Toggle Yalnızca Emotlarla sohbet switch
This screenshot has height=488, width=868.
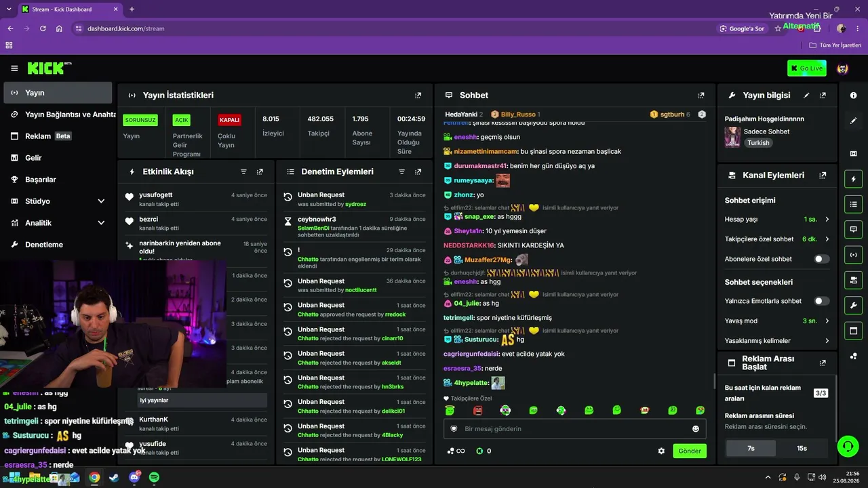tap(821, 301)
